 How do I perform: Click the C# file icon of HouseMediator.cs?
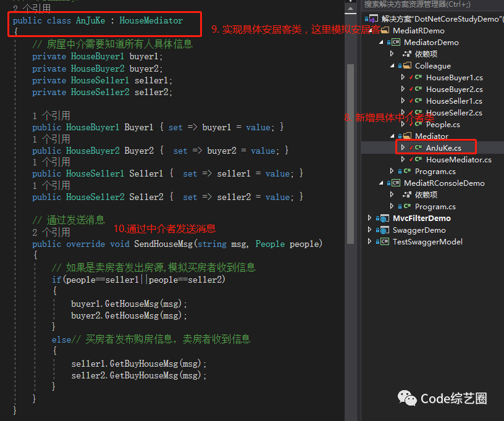[418, 159]
